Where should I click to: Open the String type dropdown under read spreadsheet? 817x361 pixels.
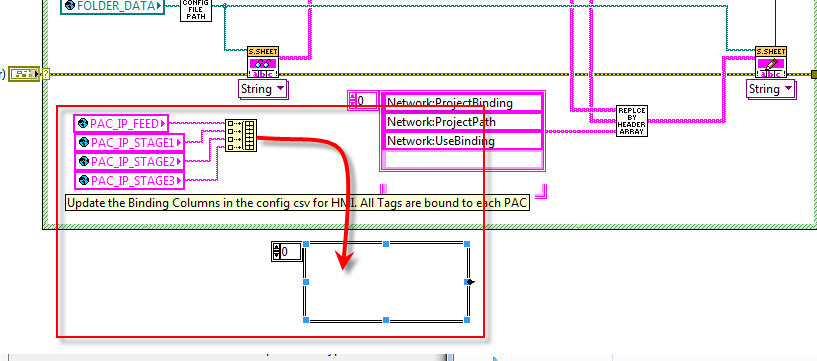click(263, 89)
